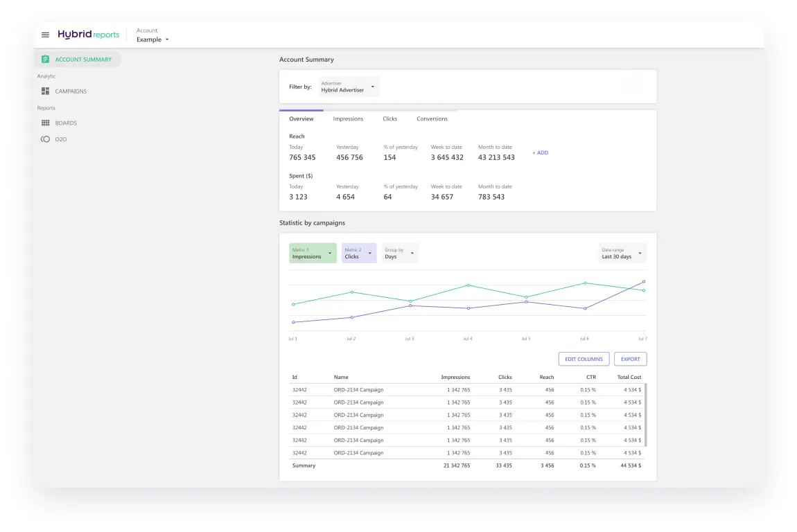This screenshot has width=797, height=532.
Task: Click the green data point at Jul 6
Action: pos(585,283)
